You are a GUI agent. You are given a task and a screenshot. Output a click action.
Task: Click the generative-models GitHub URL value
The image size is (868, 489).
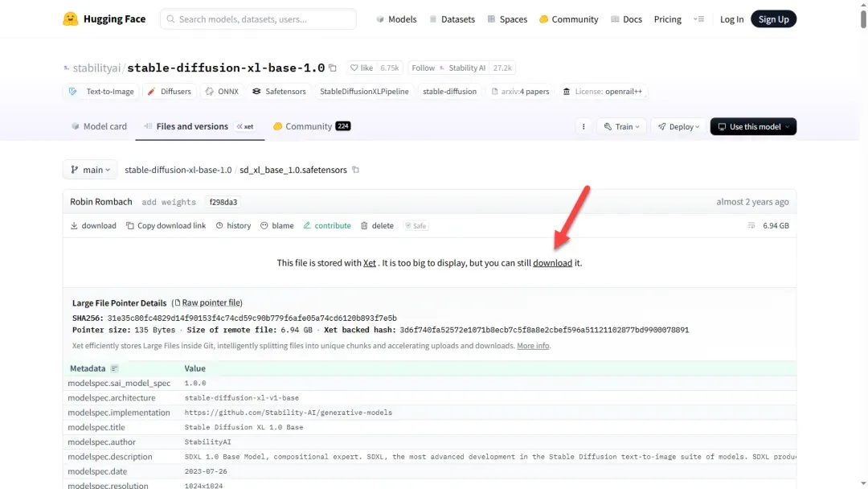pos(288,413)
